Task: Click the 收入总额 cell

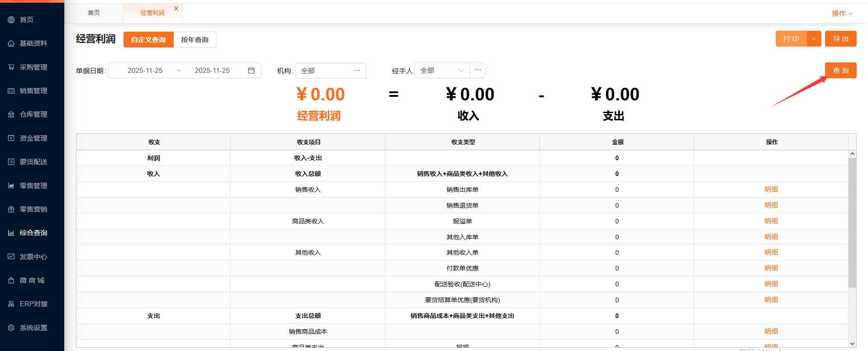Action: tap(308, 174)
